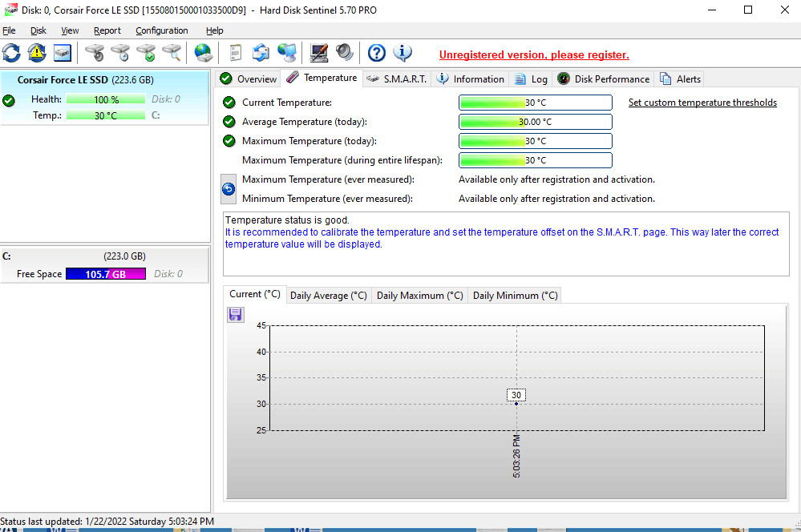This screenshot has width=801, height=532.
Task: Click the information speech bubble icon
Action: coord(403,53)
